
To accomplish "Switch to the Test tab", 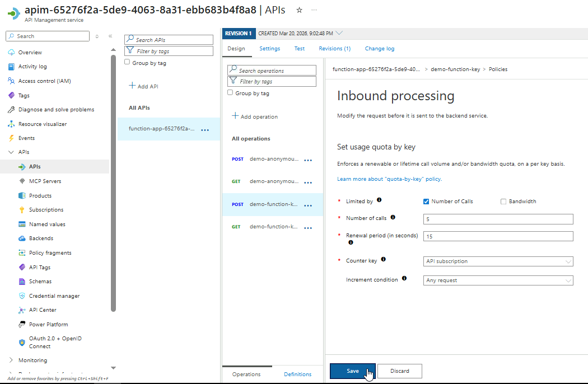I will click(x=300, y=49).
